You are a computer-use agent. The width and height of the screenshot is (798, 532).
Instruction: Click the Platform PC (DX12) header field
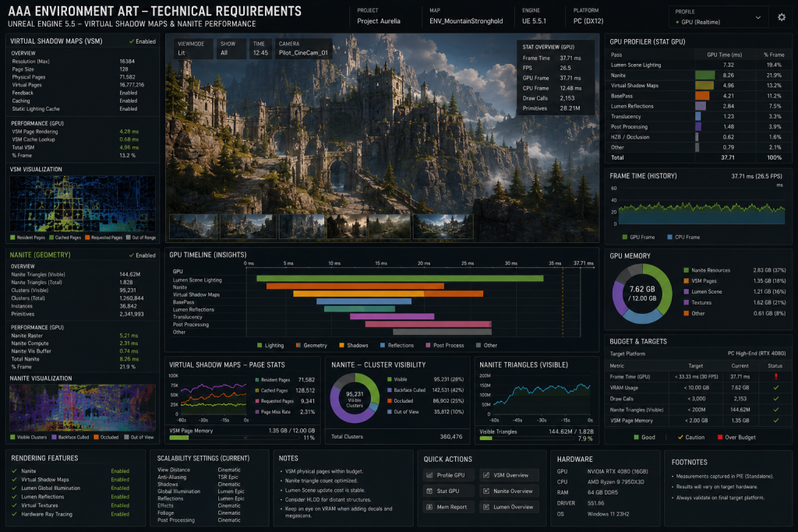(x=588, y=17)
